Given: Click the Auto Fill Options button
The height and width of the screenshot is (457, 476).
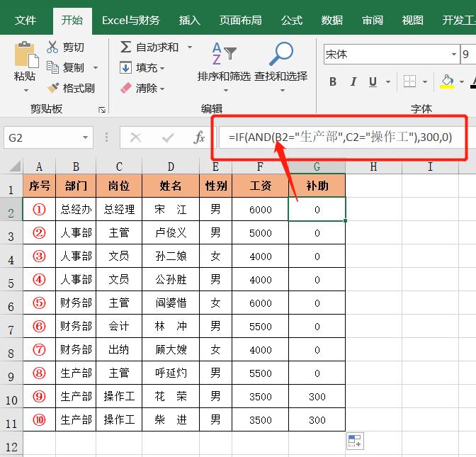Looking at the screenshot, I should pyautogui.click(x=354, y=440).
